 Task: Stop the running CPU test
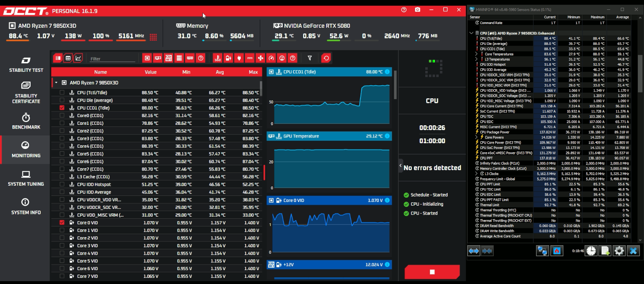coord(432,272)
